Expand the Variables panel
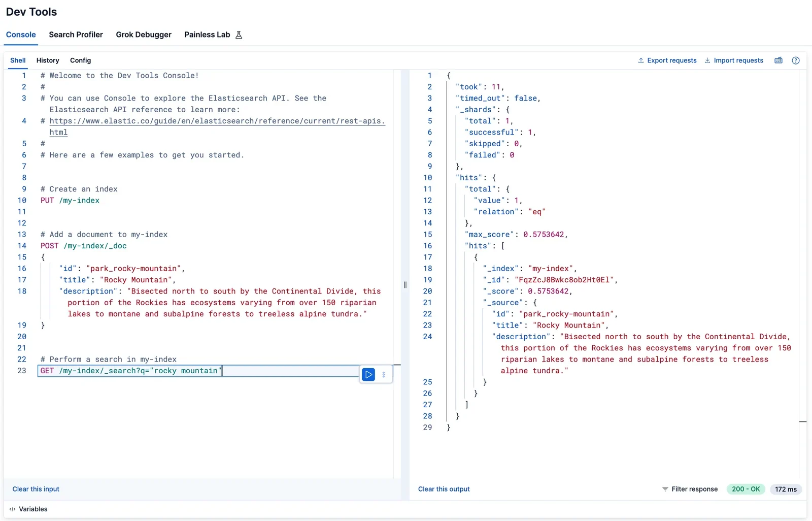Image resolution: width=812 pixels, height=521 pixels. [28, 509]
